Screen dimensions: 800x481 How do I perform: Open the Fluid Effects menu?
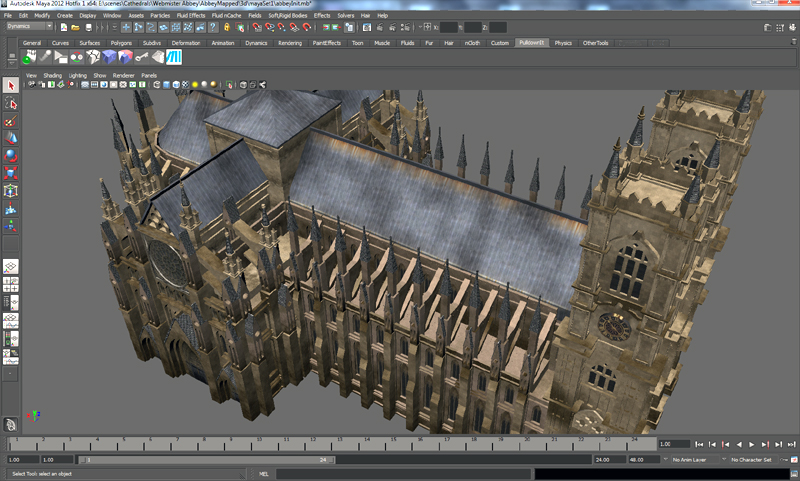[x=190, y=15]
